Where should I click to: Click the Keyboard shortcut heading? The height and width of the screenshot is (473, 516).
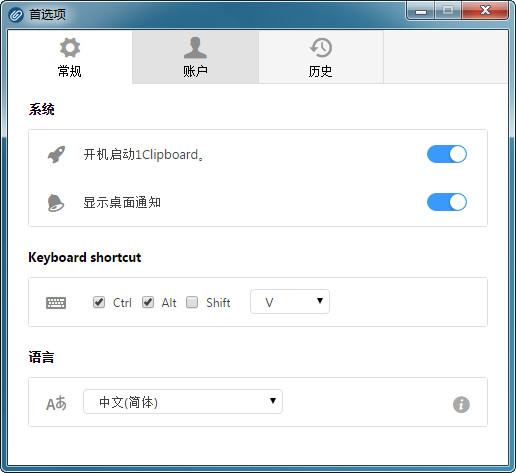coord(85,258)
